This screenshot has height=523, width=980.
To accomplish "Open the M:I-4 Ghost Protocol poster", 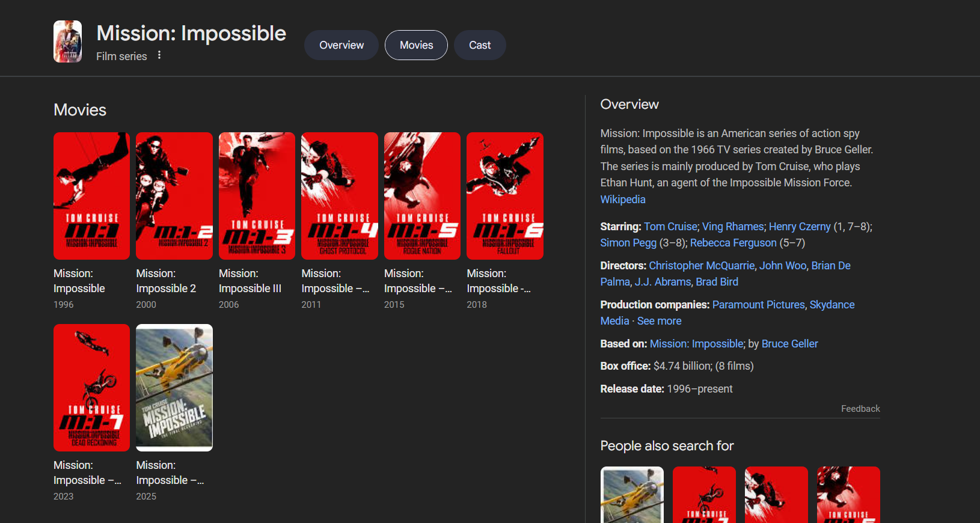I will pyautogui.click(x=340, y=196).
